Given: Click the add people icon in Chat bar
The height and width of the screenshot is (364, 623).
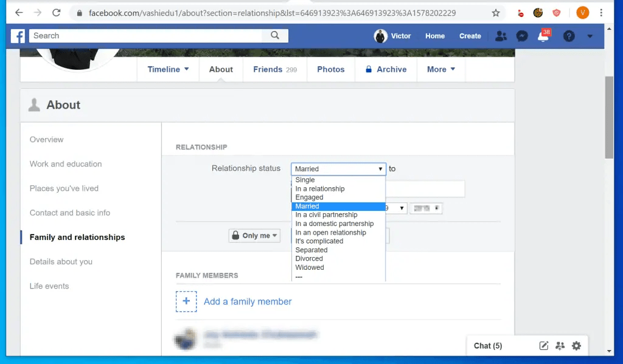Looking at the screenshot, I should point(560,345).
